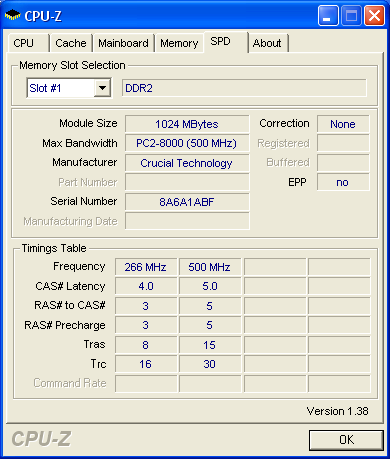Click the OK button
Viewport: 390px width, 459px height.
[x=346, y=440]
